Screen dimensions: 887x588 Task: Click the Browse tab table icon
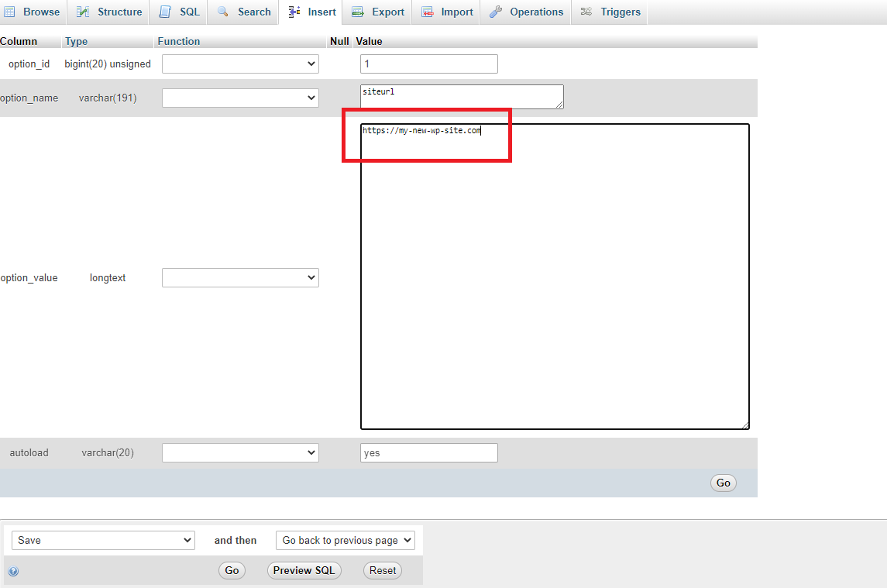9,12
